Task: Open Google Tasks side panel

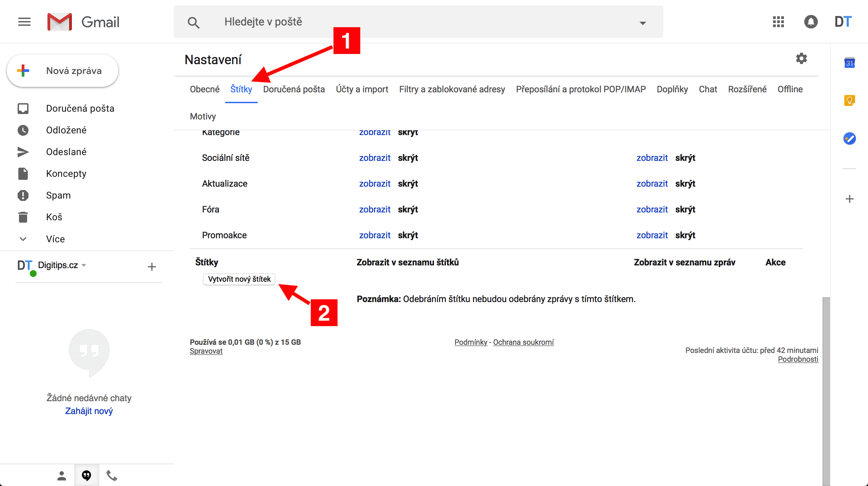Action: coord(849,138)
